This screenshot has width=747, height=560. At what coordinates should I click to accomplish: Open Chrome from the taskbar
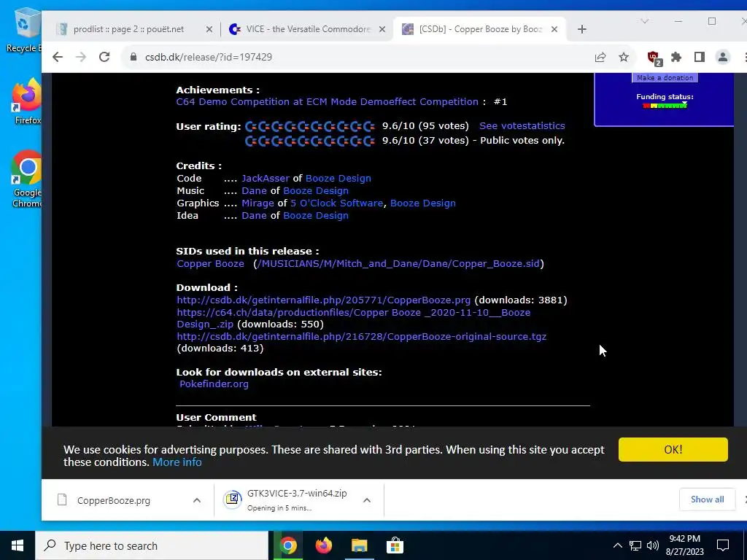click(288, 545)
